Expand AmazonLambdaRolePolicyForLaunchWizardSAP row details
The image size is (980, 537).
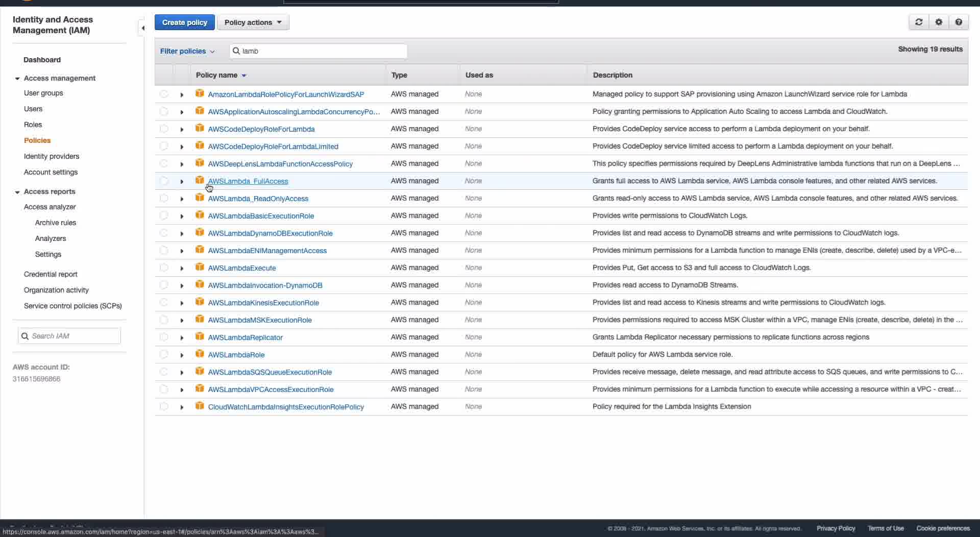coord(182,94)
